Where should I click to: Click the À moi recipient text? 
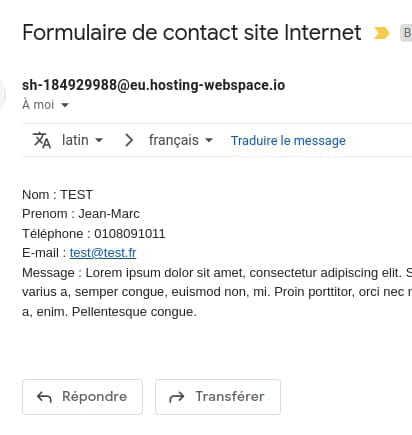38,105
